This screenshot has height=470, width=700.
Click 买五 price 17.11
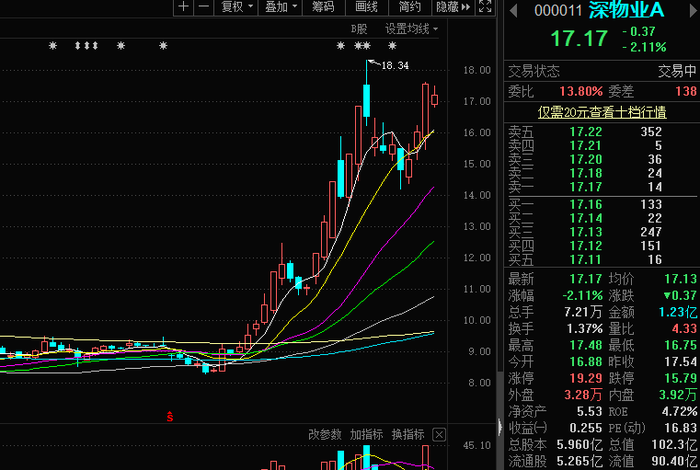coord(586,260)
